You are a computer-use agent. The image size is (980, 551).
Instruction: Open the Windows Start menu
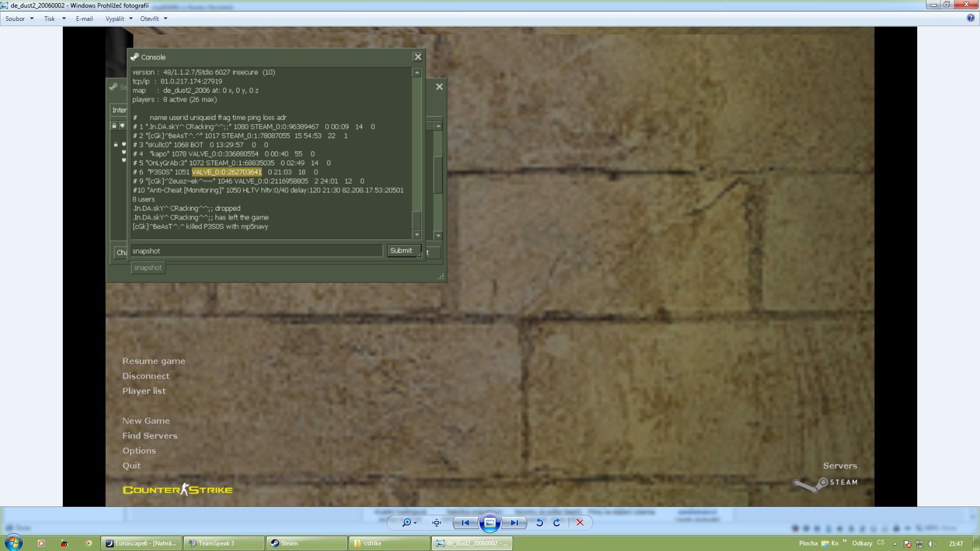(x=13, y=543)
